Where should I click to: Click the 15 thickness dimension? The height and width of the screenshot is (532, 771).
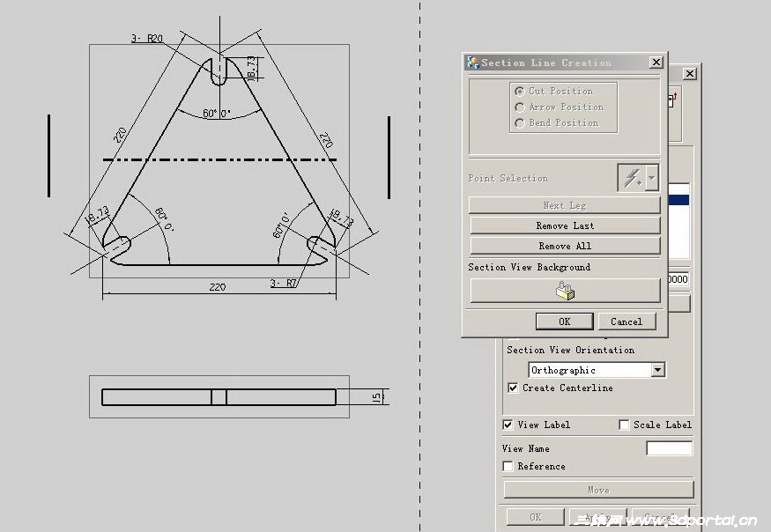point(376,397)
